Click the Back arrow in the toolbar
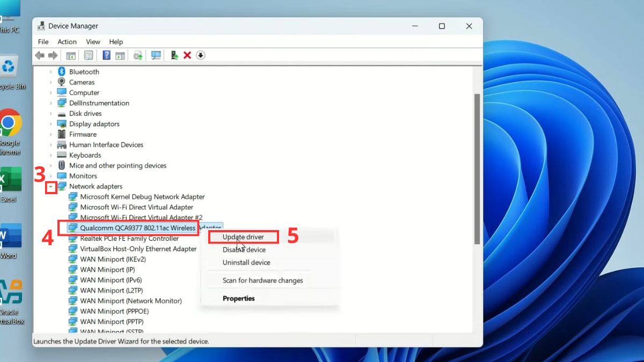 [40, 55]
